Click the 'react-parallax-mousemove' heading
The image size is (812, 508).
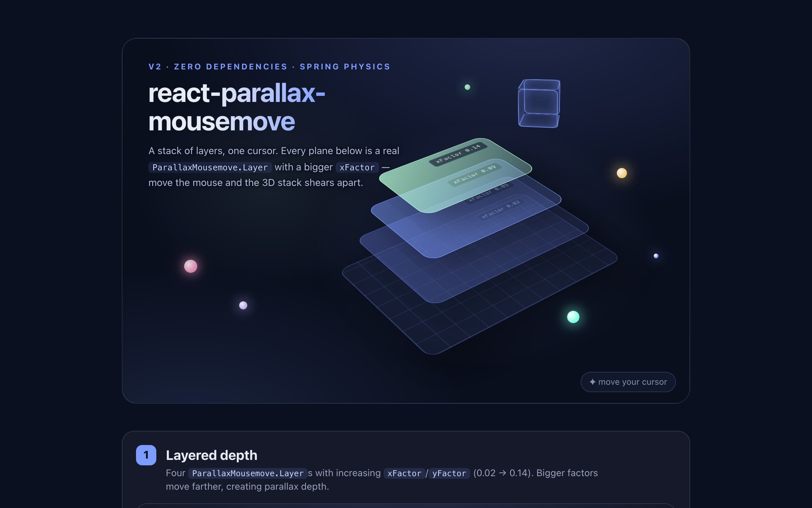[x=237, y=107]
